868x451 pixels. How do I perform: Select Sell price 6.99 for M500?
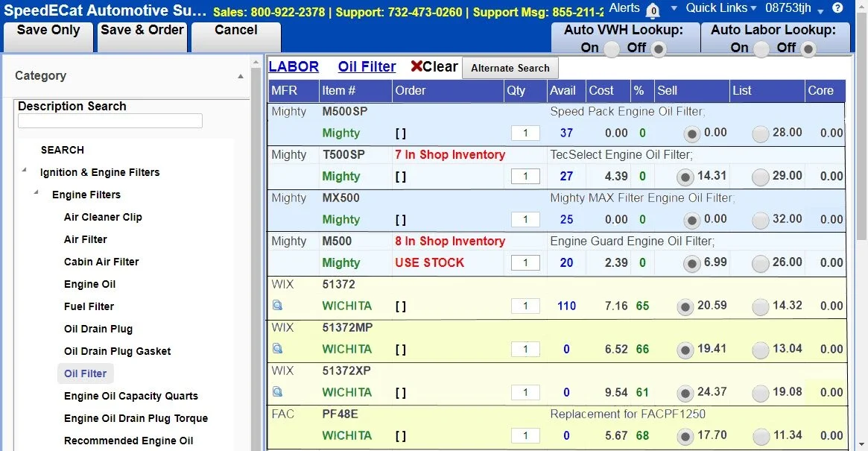point(691,264)
